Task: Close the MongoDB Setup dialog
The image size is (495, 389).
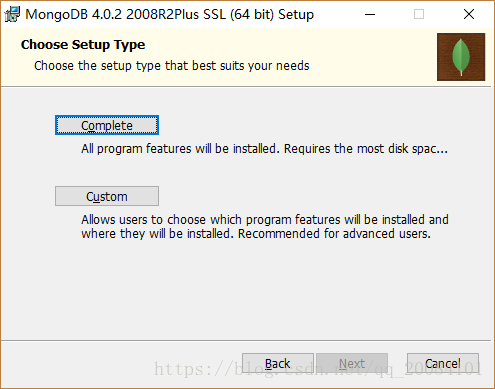Action: click(469, 14)
